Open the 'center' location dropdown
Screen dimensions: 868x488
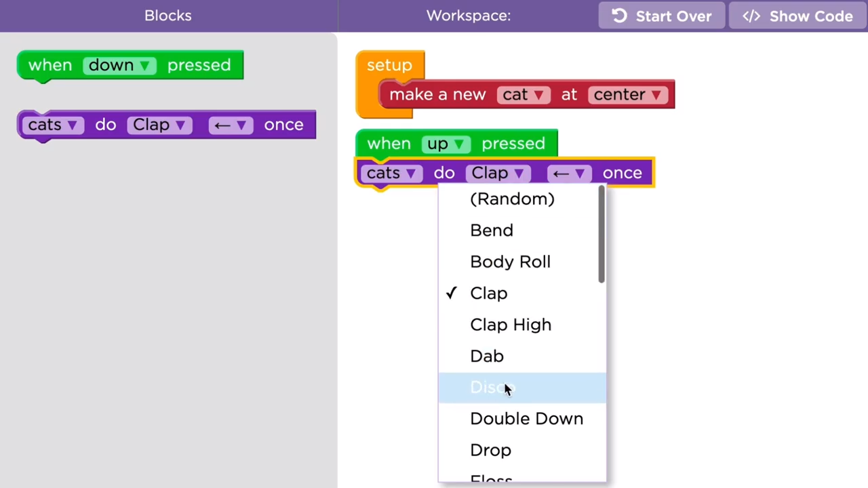coord(627,95)
